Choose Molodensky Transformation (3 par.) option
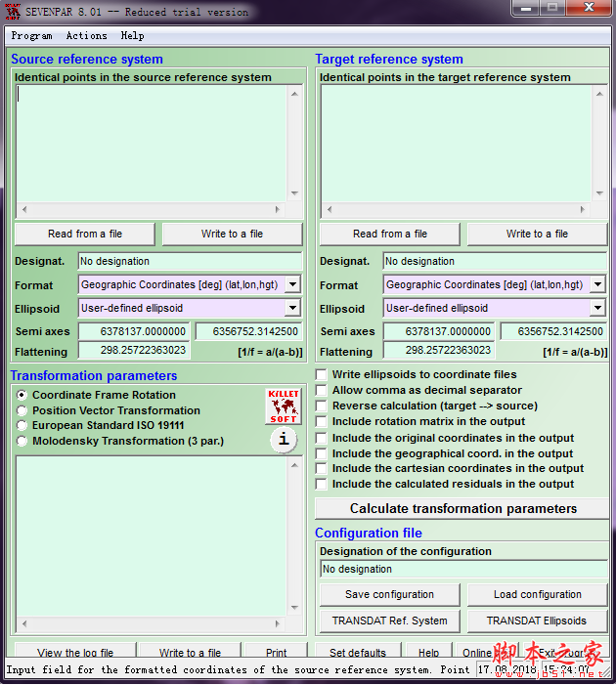This screenshot has height=685, width=616. click(22, 441)
